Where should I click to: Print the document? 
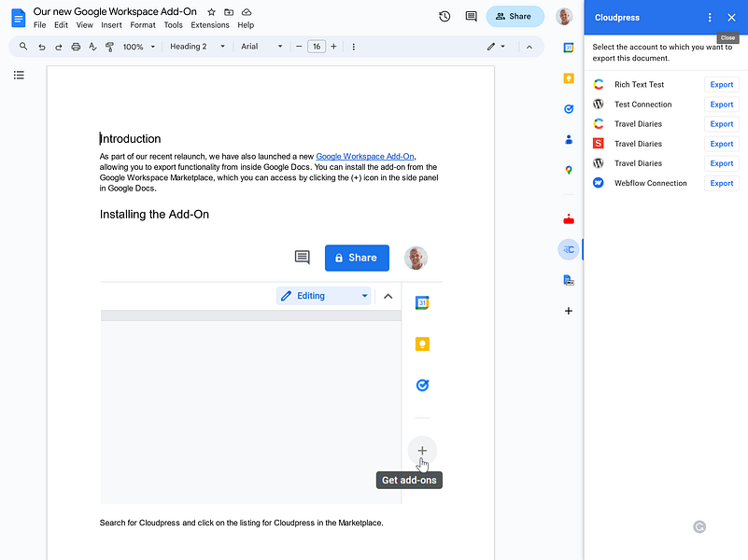click(76, 47)
